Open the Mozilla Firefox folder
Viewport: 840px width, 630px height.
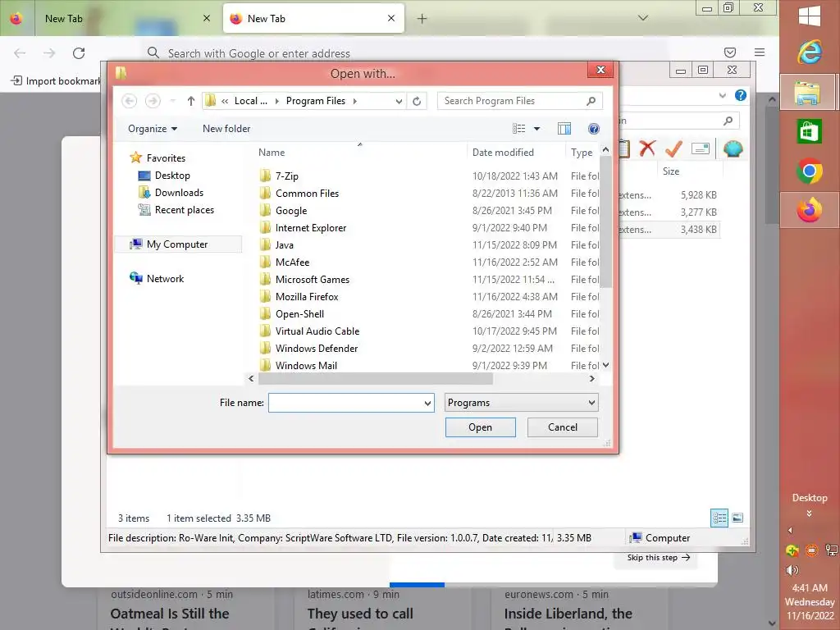point(307,297)
